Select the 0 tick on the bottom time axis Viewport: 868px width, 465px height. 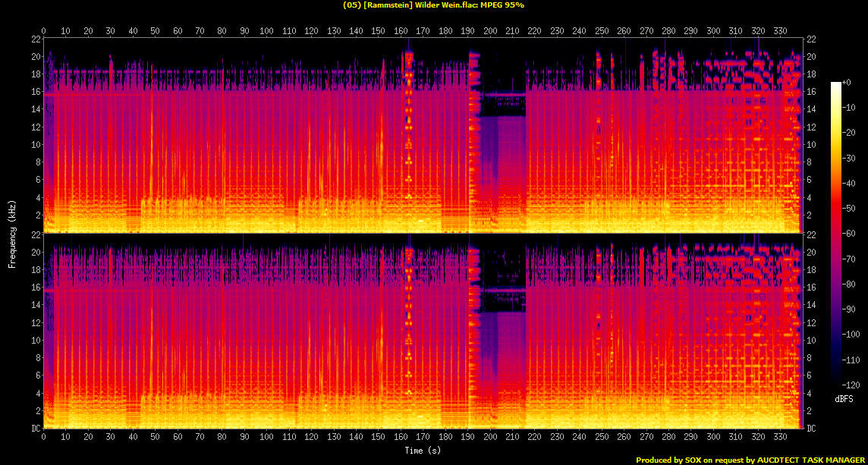coord(43,437)
